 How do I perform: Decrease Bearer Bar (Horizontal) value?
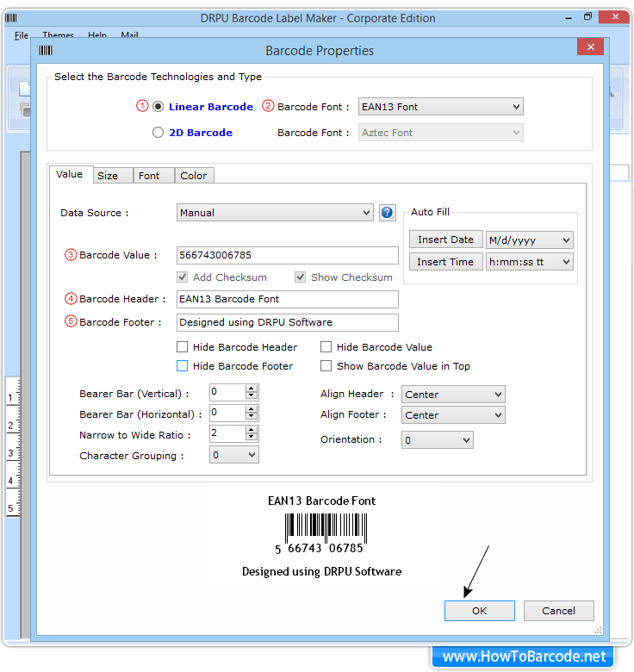(x=252, y=417)
